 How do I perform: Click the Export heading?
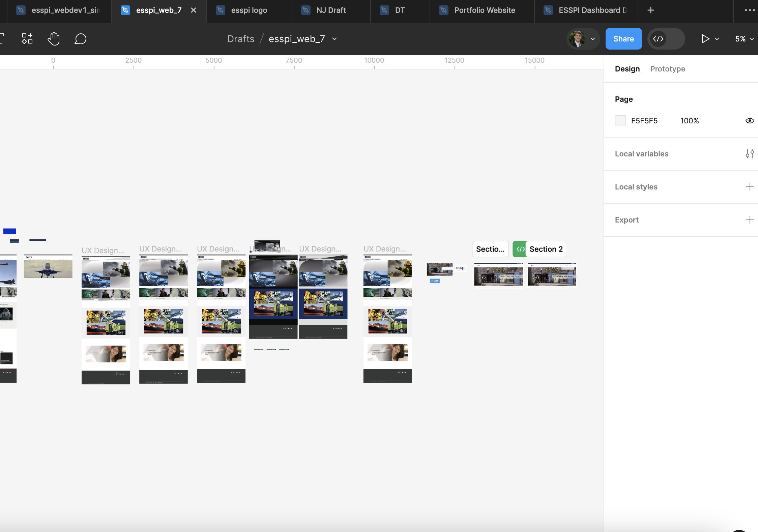pyautogui.click(x=626, y=220)
